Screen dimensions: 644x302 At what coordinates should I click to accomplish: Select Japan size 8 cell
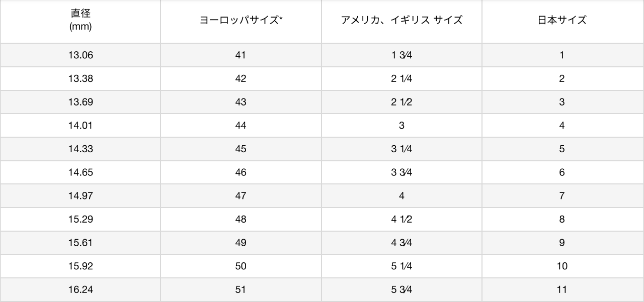pos(562,220)
